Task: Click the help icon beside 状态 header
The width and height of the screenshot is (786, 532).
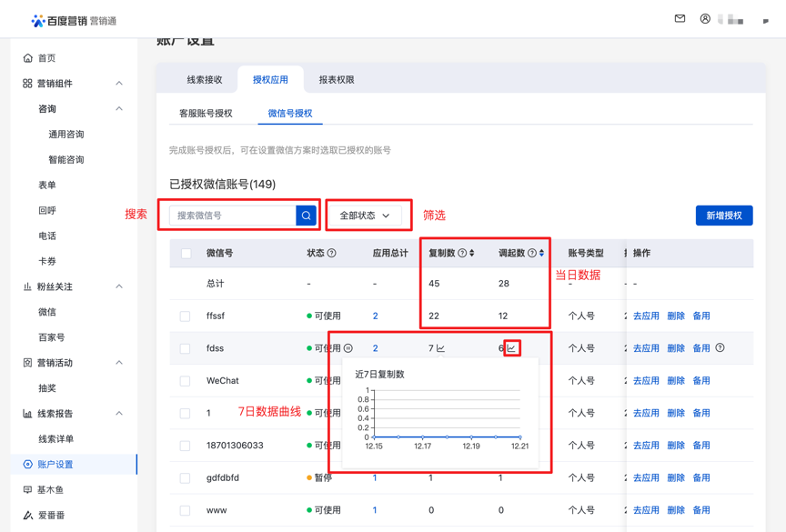Action: coord(332,254)
